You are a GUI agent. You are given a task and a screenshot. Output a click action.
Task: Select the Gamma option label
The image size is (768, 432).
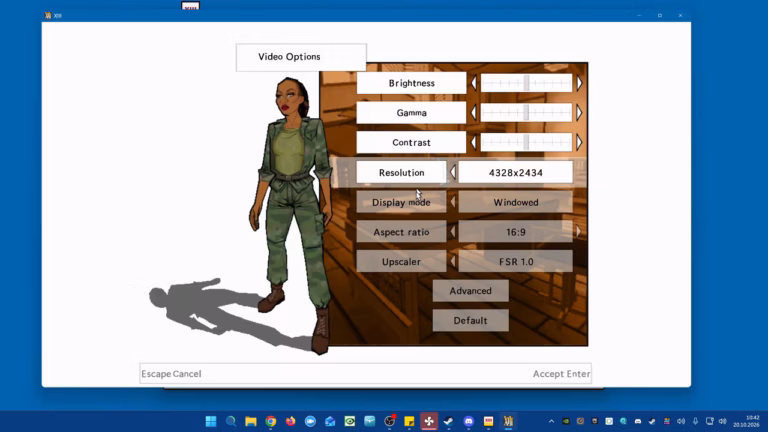point(411,113)
